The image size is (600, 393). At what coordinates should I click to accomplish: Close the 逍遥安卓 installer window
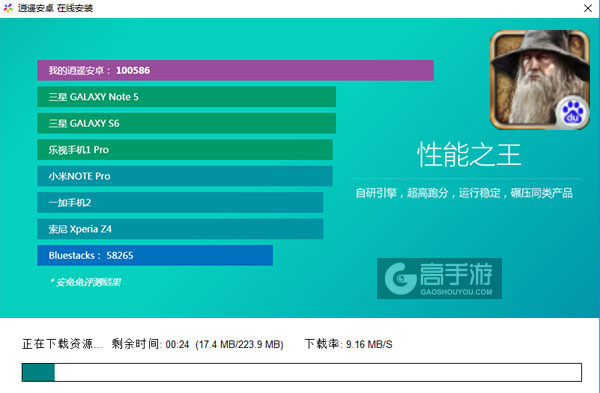(588, 8)
